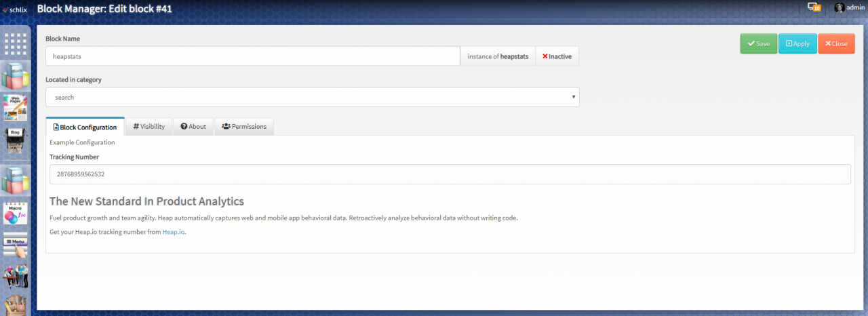Open the Blog typewriter sidebar icon
This screenshot has width=868, height=316.
click(x=16, y=140)
